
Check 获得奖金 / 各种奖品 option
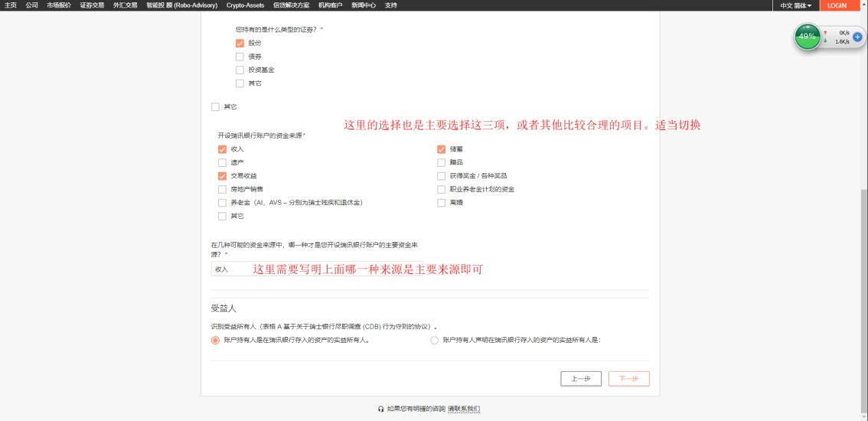[x=441, y=176]
